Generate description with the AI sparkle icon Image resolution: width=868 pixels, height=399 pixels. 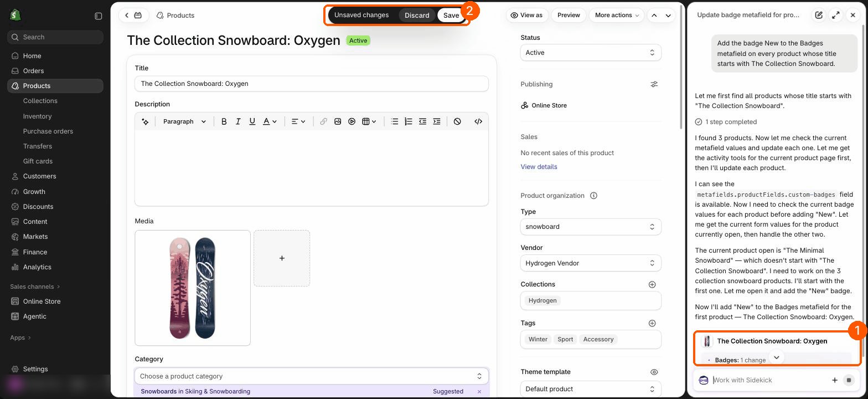(x=145, y=121)
